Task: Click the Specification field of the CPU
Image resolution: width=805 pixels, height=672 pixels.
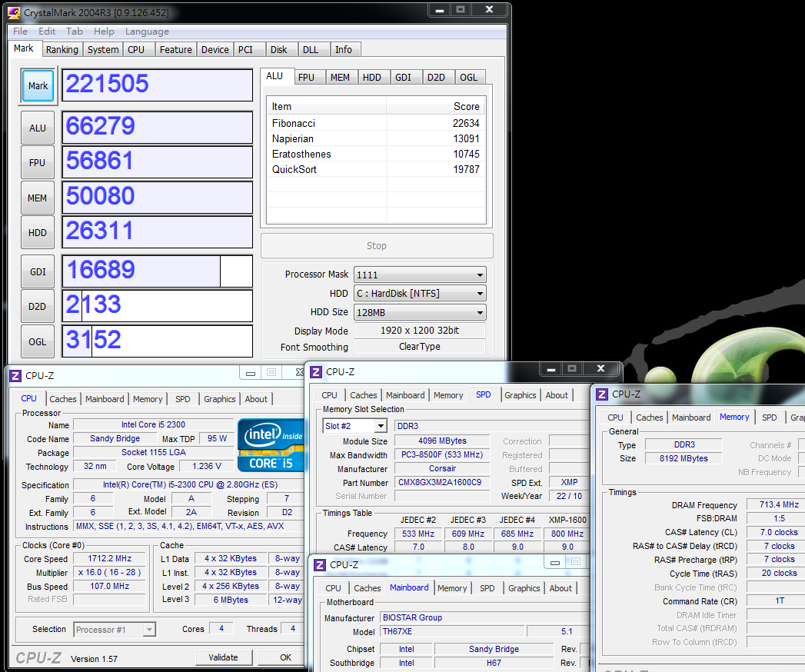Action: pyautogui.click(x=190, y=484)
